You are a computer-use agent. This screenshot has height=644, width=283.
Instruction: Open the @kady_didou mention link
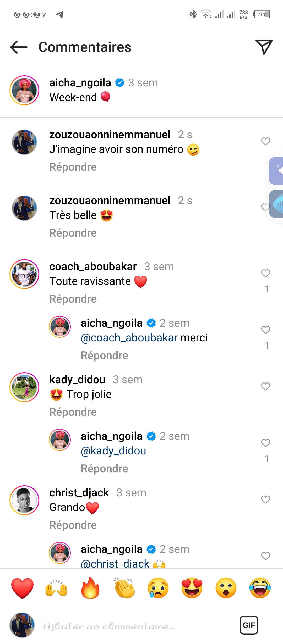tap(113, 451)
